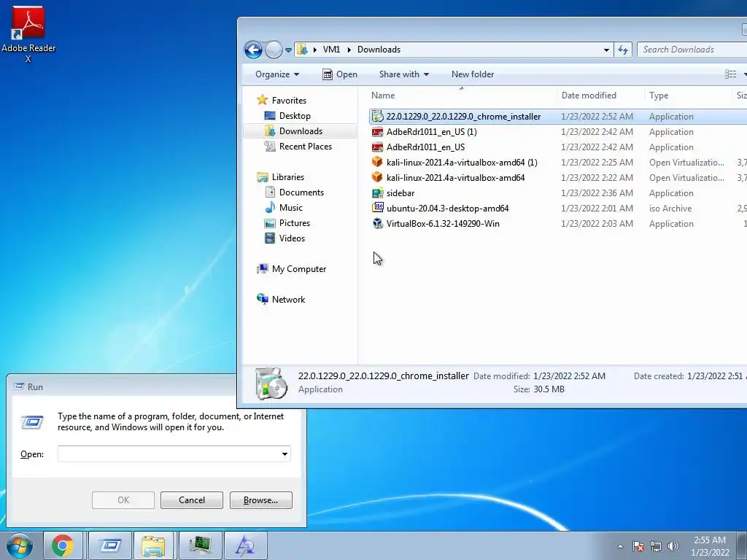Open Desktop in the Favorites list
Viewport: 747px width, 560px height.
click(295, 116)
